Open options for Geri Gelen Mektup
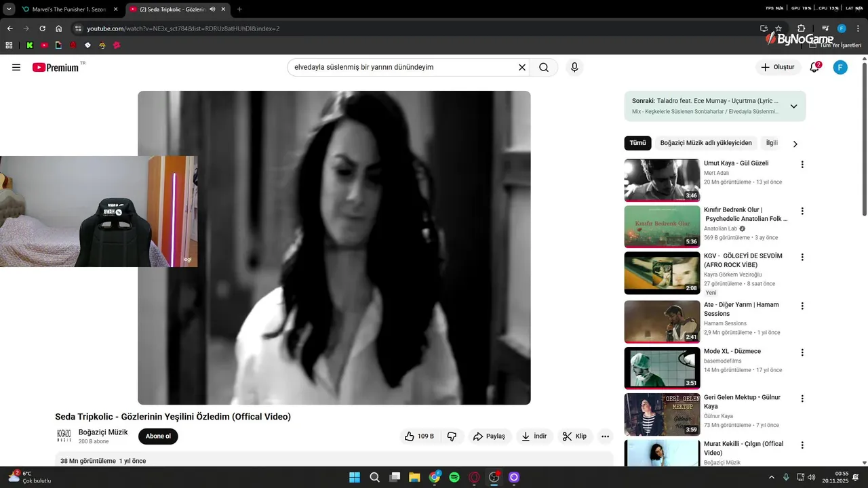 pyautogui.click(x=802, y=399)
